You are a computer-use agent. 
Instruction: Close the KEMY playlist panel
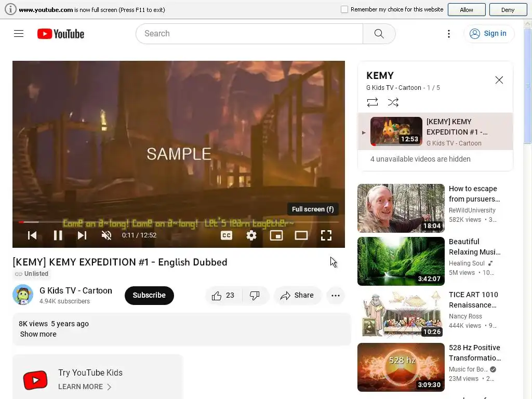pyautogui.click(x=499, y=80)
